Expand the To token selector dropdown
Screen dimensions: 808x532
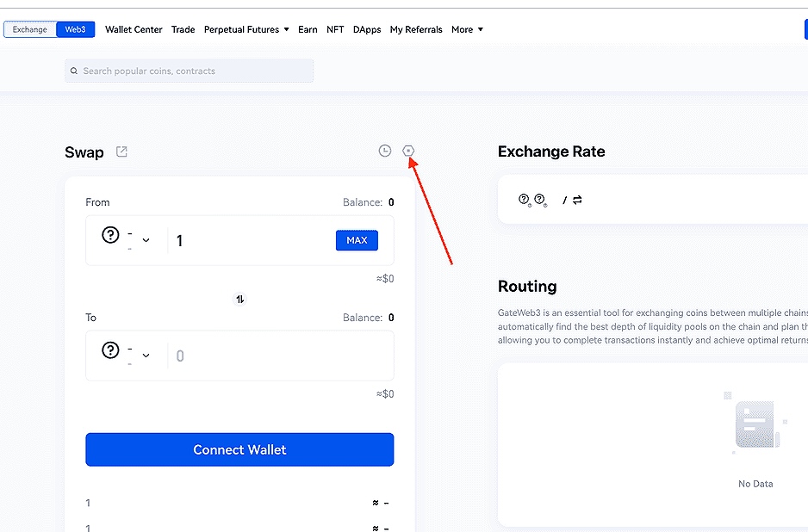pyautogui.click(x=146, y=356)
